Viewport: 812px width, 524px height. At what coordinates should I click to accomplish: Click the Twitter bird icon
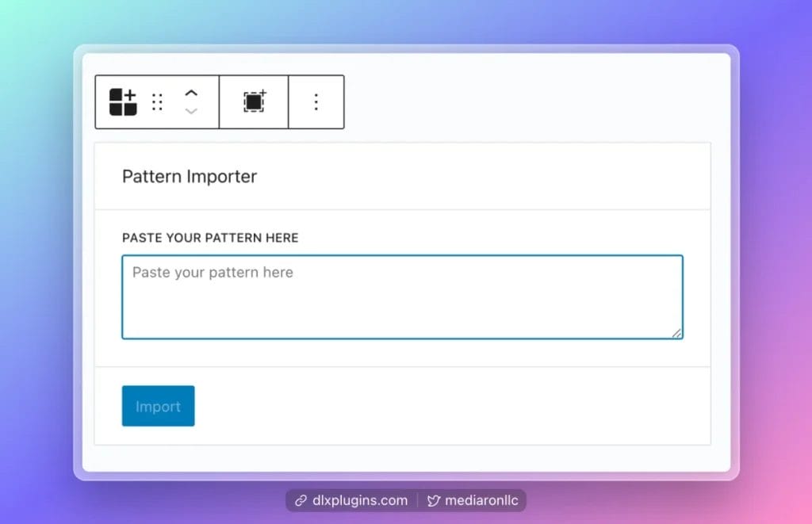(x=434, y=501)
